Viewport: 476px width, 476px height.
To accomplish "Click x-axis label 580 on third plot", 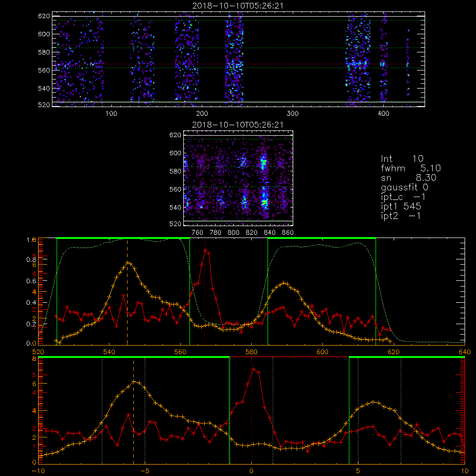I will [x=252, y=352].
